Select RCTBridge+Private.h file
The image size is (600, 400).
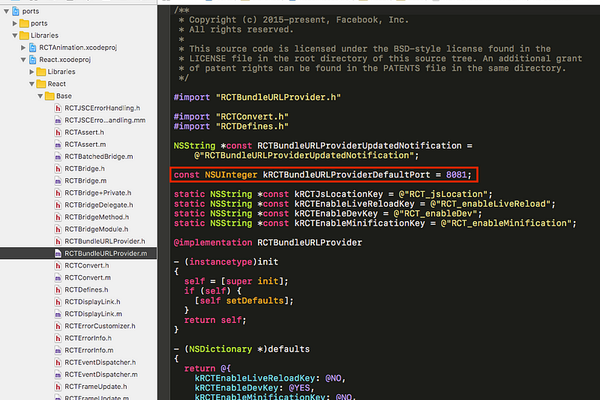(98, 193)
